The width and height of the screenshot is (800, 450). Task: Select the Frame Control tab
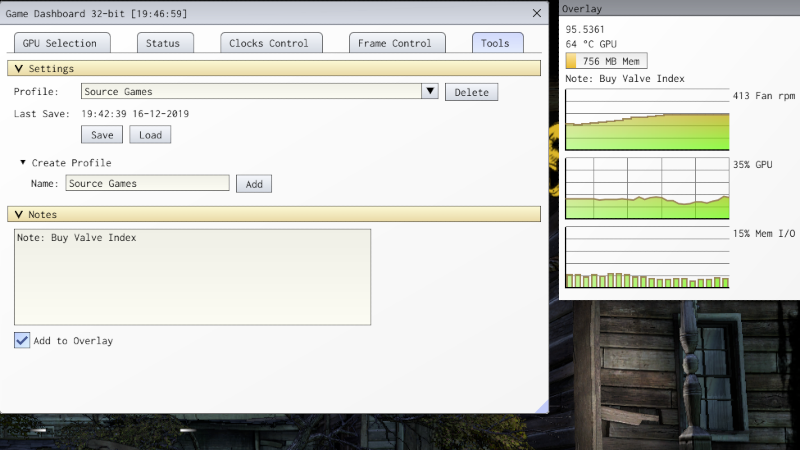click(394, 43)
